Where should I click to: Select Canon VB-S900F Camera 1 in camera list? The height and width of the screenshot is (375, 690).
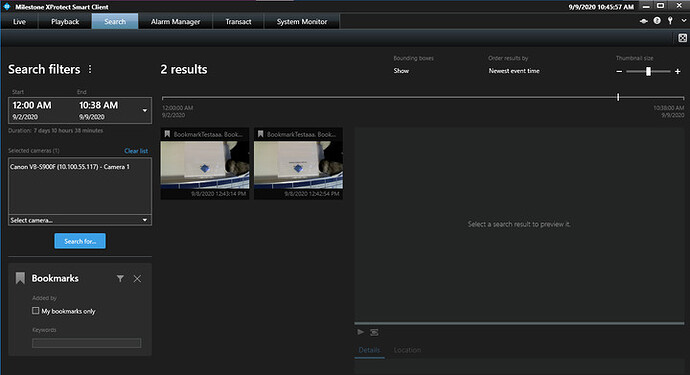point(70,167)
